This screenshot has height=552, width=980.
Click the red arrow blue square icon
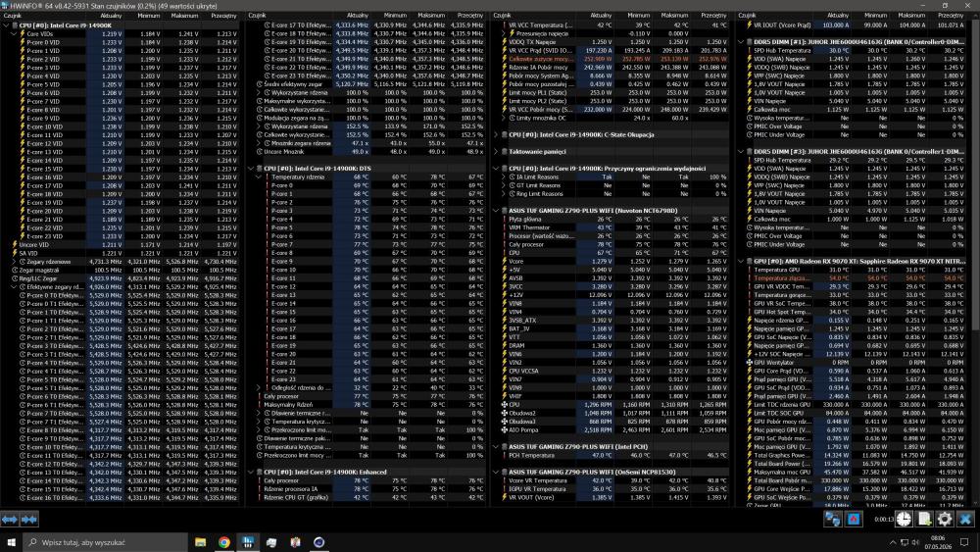[x=854, y=519]
